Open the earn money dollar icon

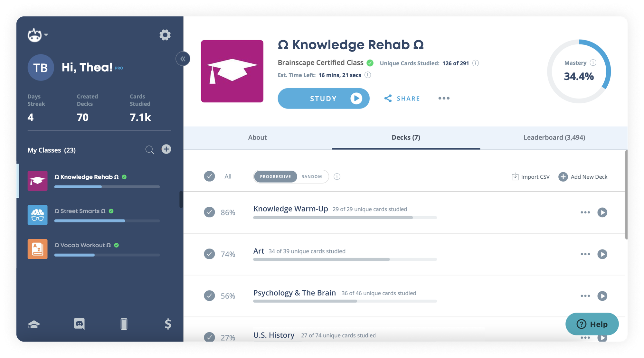coord(167,324)
